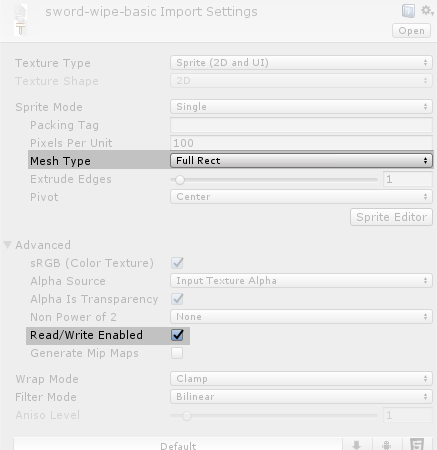Collapse the Advanced section triangle
This screenshot has height=450, width=437.
point(8,245)
